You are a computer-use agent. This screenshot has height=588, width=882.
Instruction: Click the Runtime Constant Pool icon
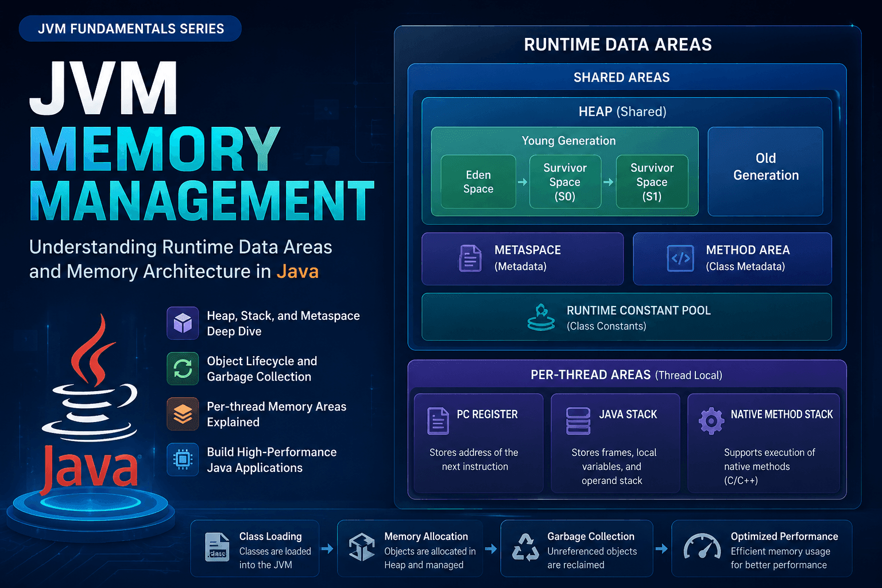(x=541, y=318)
